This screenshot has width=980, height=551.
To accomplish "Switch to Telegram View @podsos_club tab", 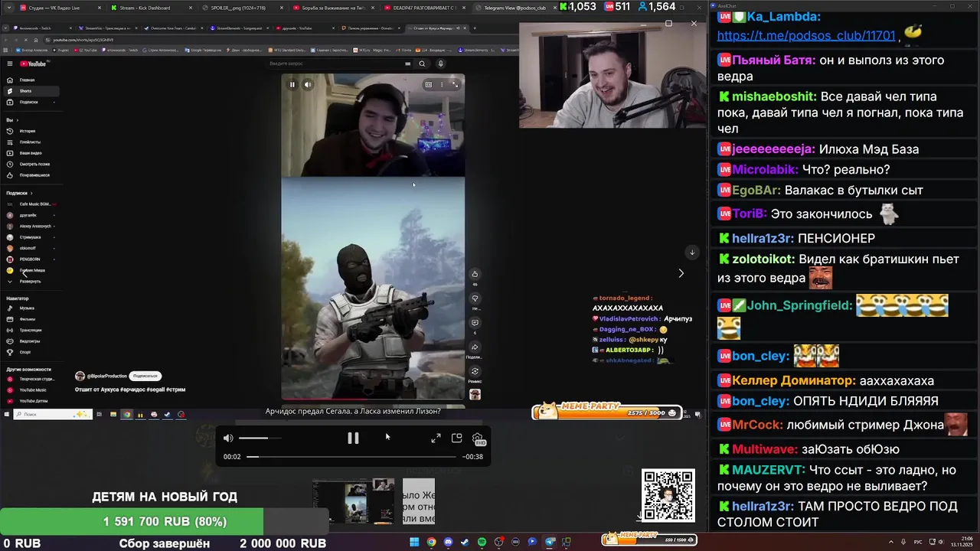I will click(514, 8).
